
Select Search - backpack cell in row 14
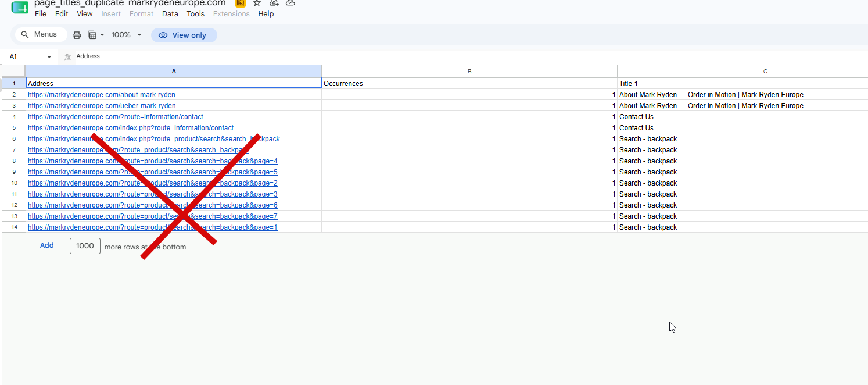click(743, 227)
